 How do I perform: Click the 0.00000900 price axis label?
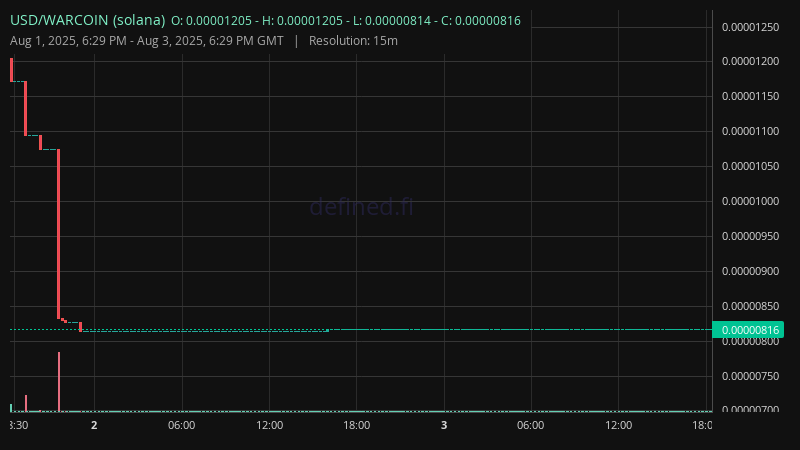751,271
